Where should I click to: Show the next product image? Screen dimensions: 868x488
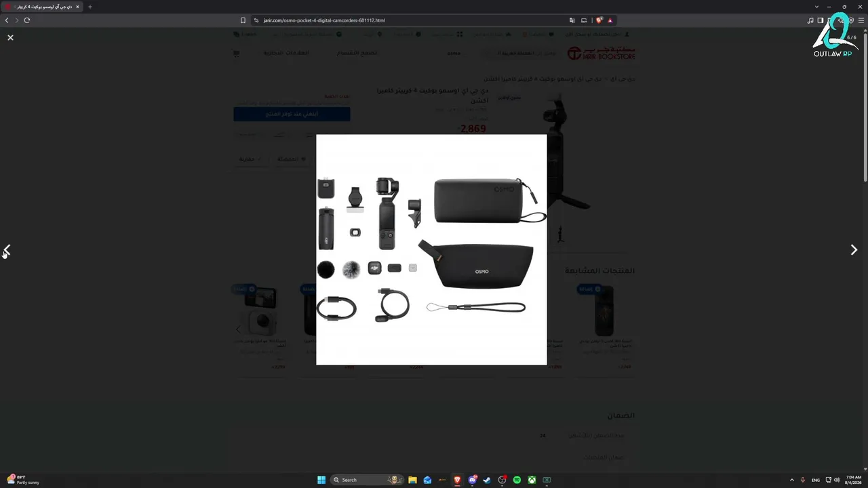(x=854, y=249)
